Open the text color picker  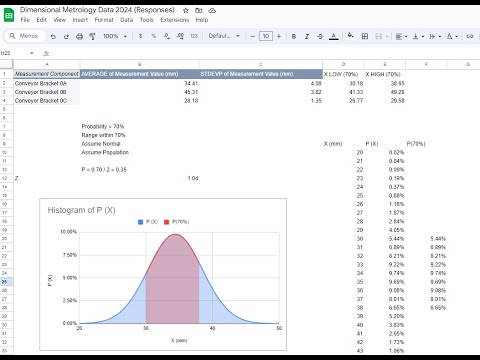(334, 36)
